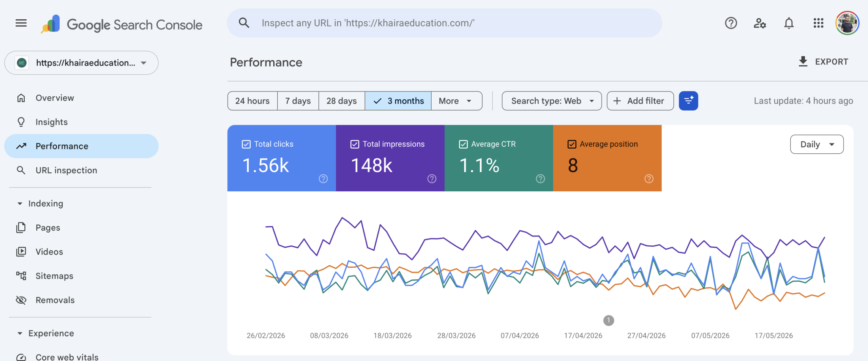Screen dimensions: 868x361
Task: Open the Daily granularity dropdown
Action: (x=817, y=144)
